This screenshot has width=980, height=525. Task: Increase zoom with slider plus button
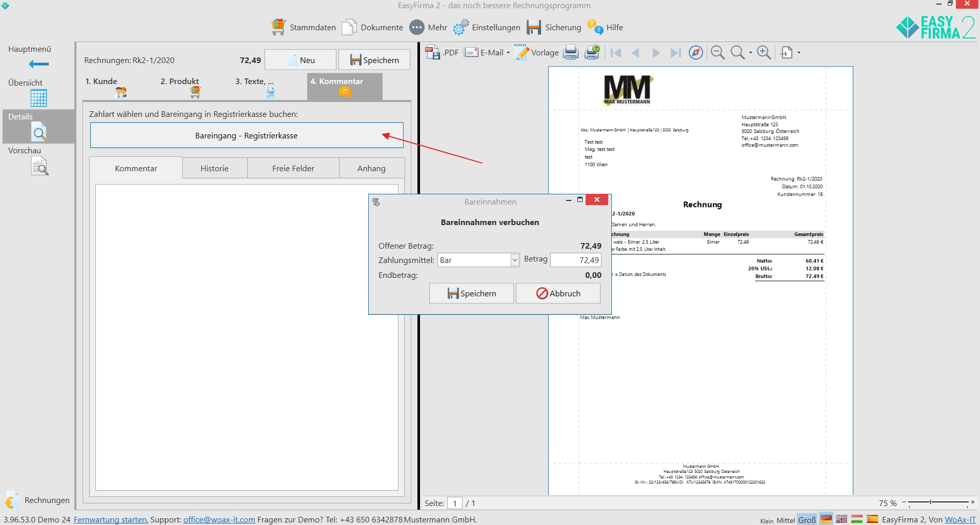click(973, 502)
